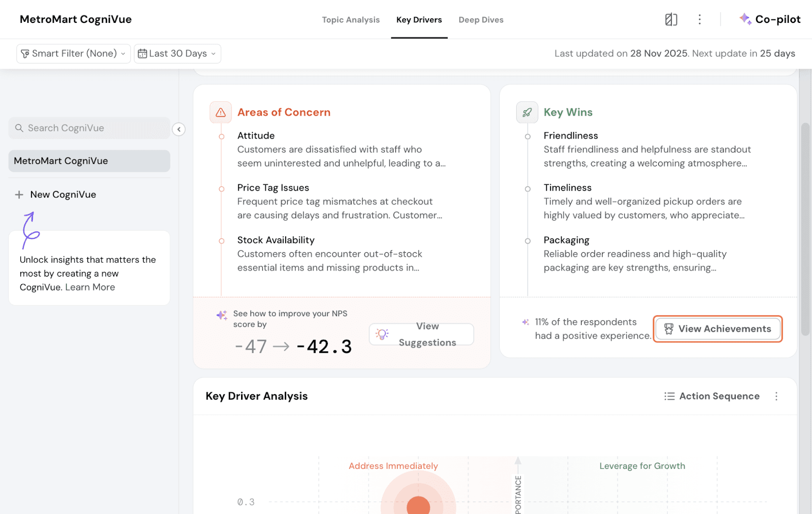
Task: Click the Search CogniVue field
Action: [89, 128]
